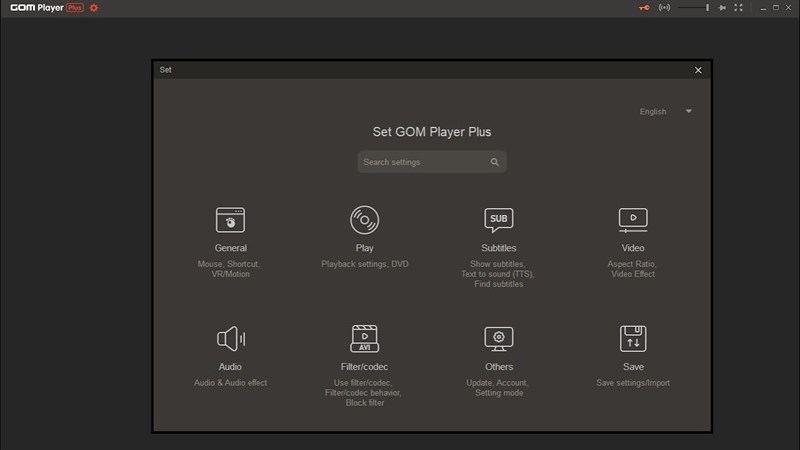Click the red gear icon beside the GOM Player logo
The height and width of the screenshot is (450, 800).
(x=94, y=8)
